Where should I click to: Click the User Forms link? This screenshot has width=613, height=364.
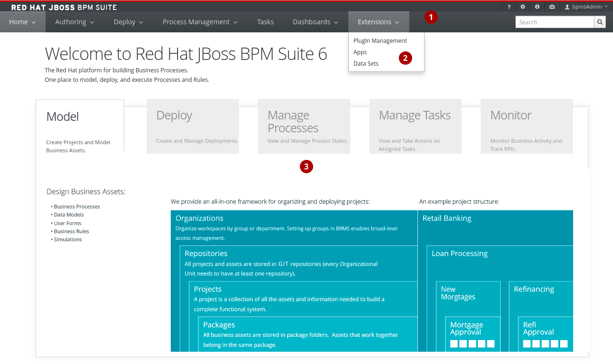coord(68,223)
